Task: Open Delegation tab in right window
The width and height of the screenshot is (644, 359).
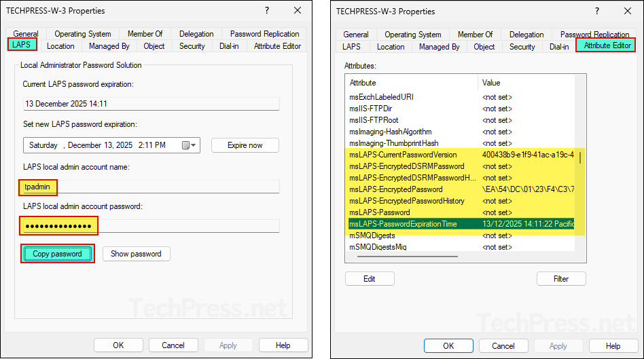Action: click(x=526, y=35)
